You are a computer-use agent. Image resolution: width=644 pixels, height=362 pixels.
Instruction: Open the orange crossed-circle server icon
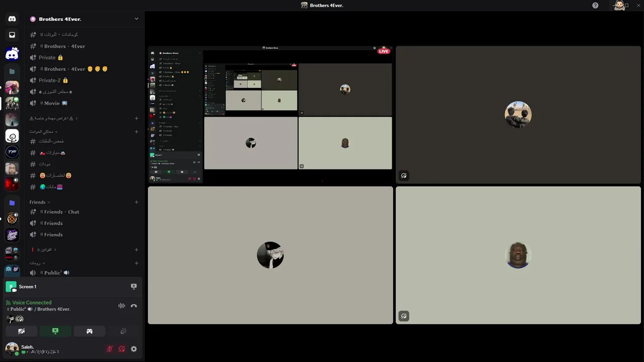(12, 219)
